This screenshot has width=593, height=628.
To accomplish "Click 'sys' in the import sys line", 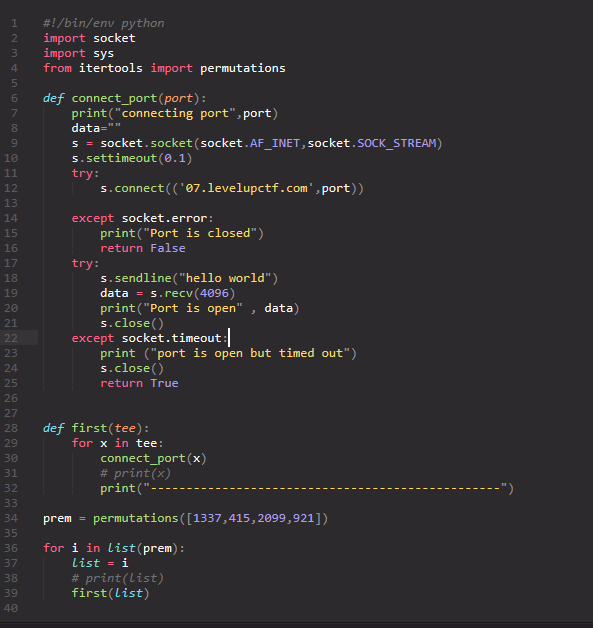I will [103, 53].
